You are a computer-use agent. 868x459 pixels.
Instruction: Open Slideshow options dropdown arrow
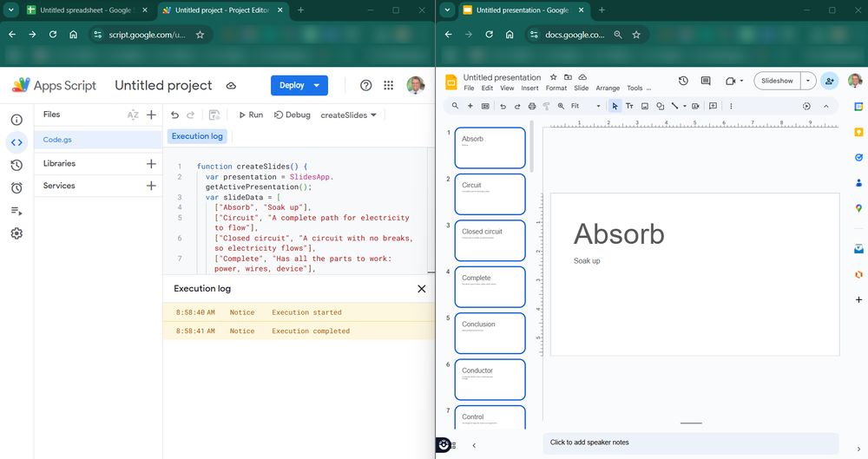(x=808, y=81)
